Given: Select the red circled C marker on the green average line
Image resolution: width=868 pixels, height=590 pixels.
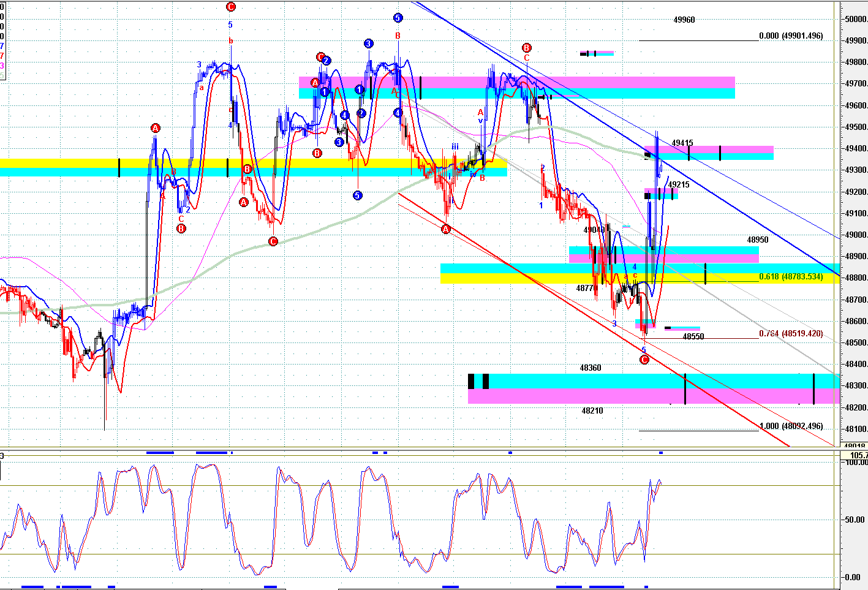Looking at the screenshot, I should pyautogui.click(x=273, y=241).
